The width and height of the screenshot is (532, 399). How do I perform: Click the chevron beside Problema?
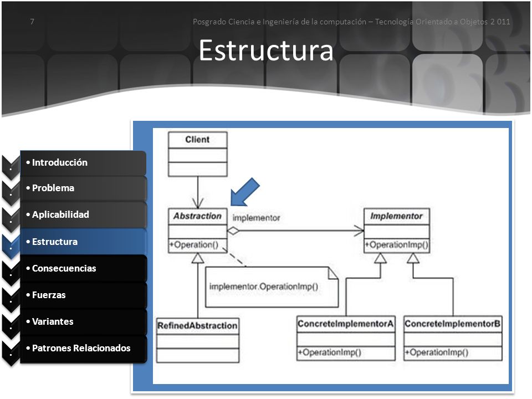11,193
